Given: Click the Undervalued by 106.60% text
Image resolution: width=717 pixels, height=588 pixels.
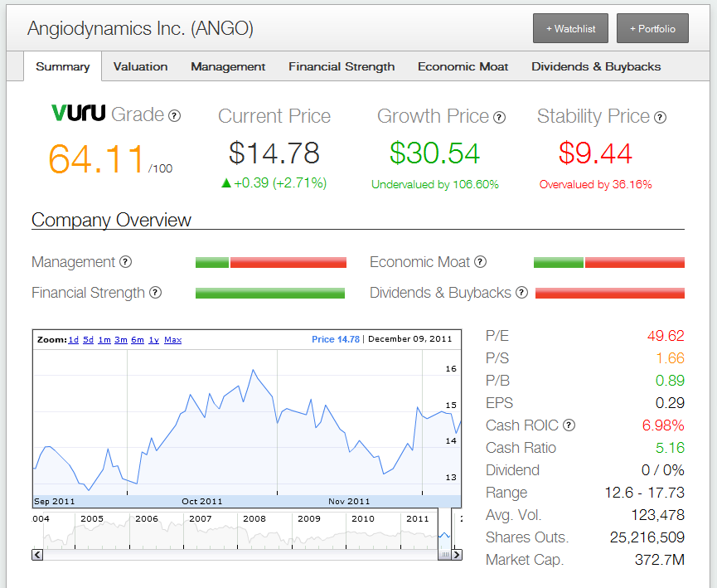Looking at the screenshot, I should pos(435,184).
